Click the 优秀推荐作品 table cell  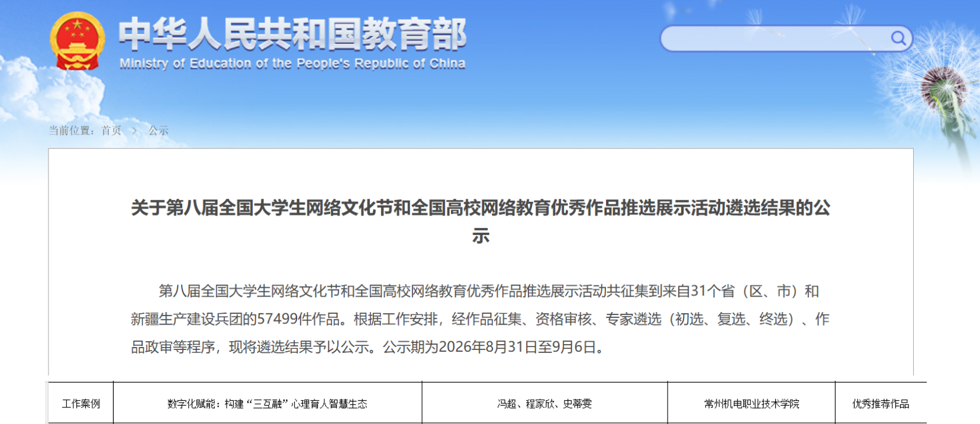[881, 403]
